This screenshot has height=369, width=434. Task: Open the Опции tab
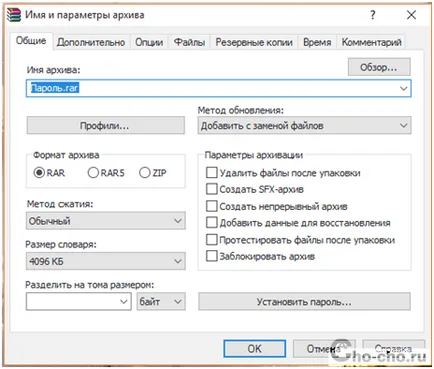(x=149, y=42)
